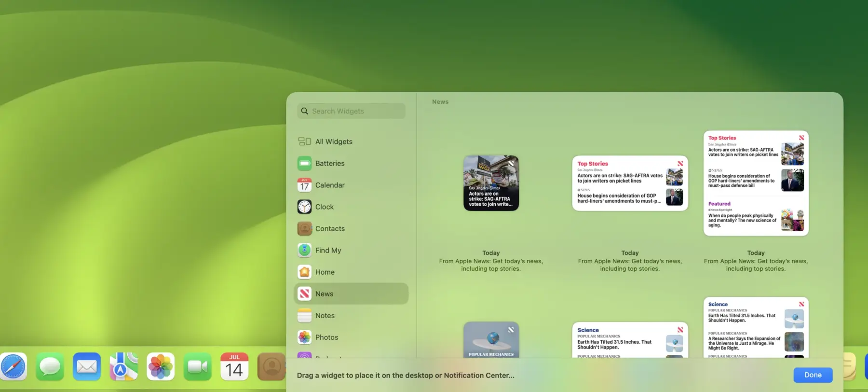This screenshot has width=868, height=392.
Task: Open FaceTime from the Dock
Action: pyautogui.click(x=197, y=367)
